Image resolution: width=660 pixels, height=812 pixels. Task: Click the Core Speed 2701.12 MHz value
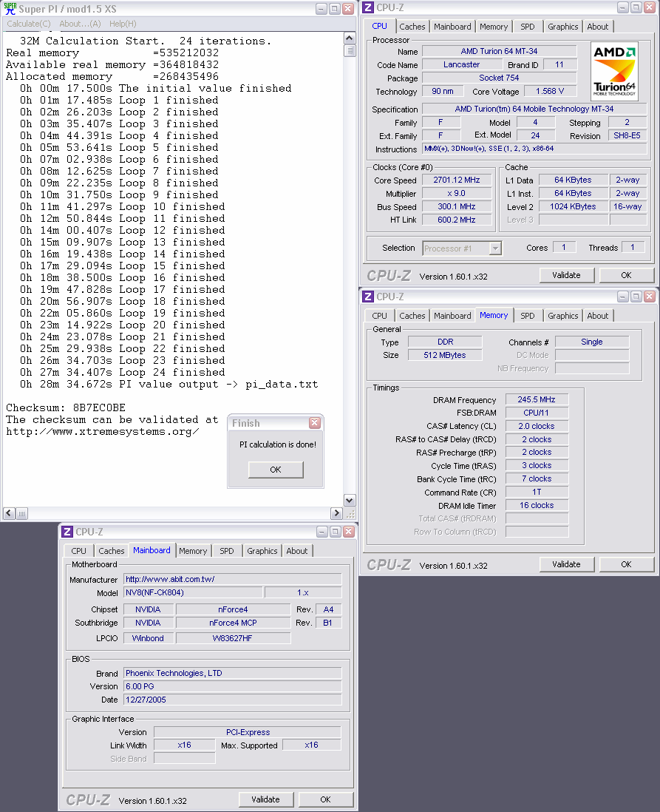coord(457,180)
